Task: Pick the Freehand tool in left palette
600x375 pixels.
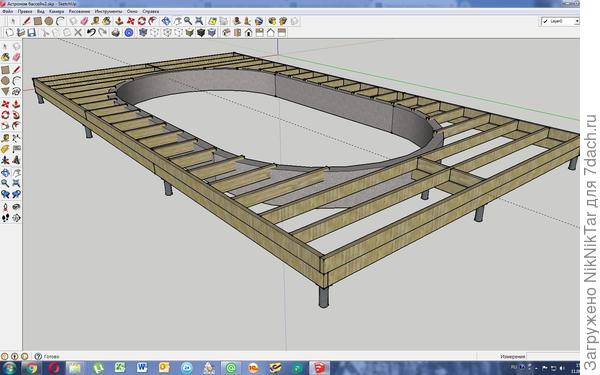Action: (x=16, y=91)
